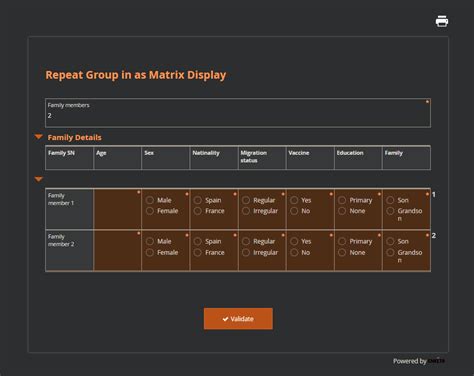Select Female for Family member 1
The width and height of the screenshot is (474, 376).
coord(150,211)
